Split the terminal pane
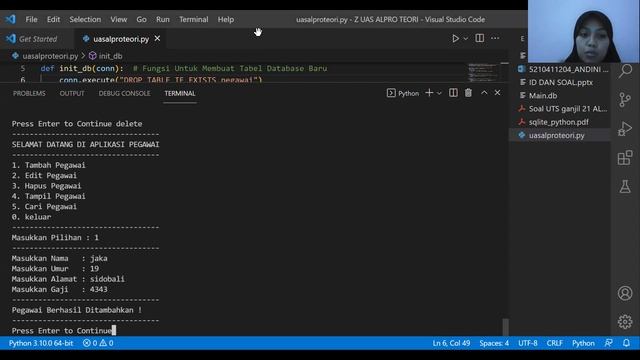 point(453,93)
